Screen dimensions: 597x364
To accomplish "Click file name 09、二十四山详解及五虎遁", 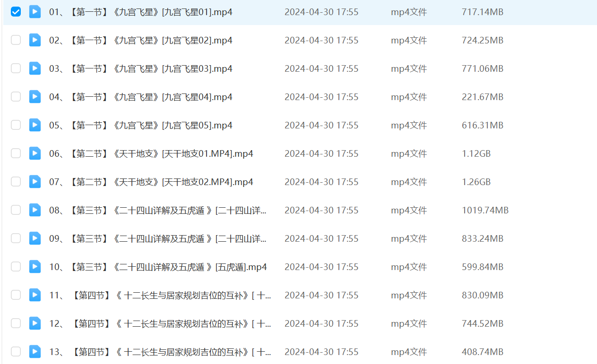I will (158, 238).
